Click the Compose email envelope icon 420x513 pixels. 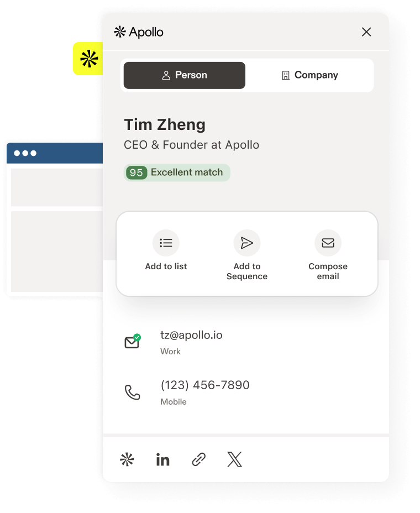[328, 243]
